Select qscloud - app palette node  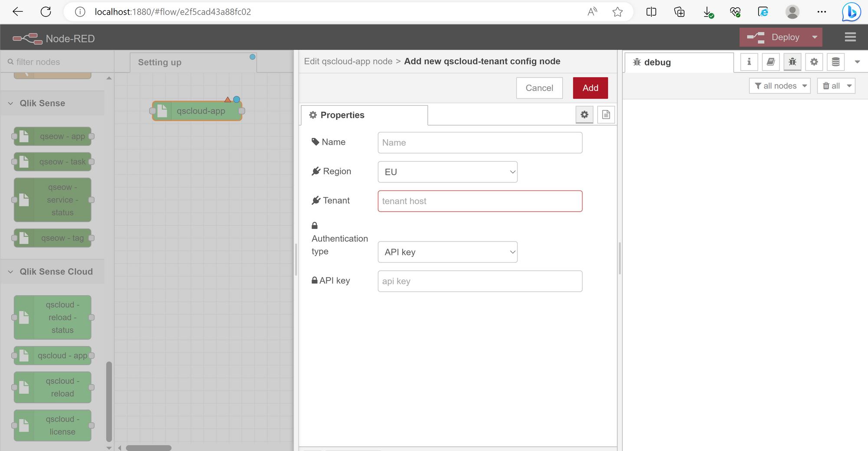coord(53,356)
